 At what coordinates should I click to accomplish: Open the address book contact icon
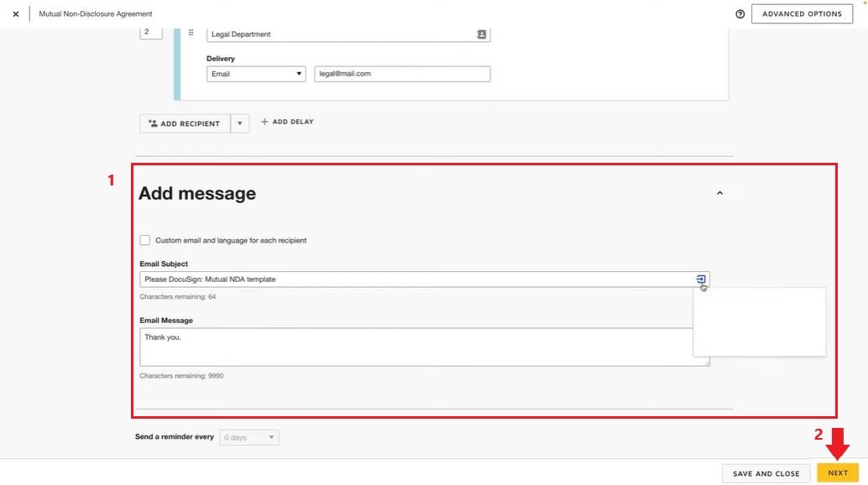click(x=481, y=34)
